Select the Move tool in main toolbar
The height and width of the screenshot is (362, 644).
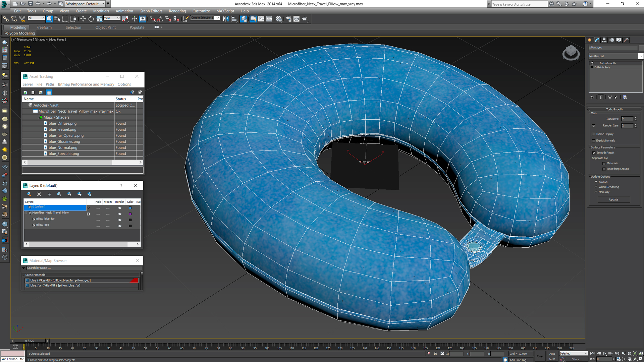(x=83, y=19)
